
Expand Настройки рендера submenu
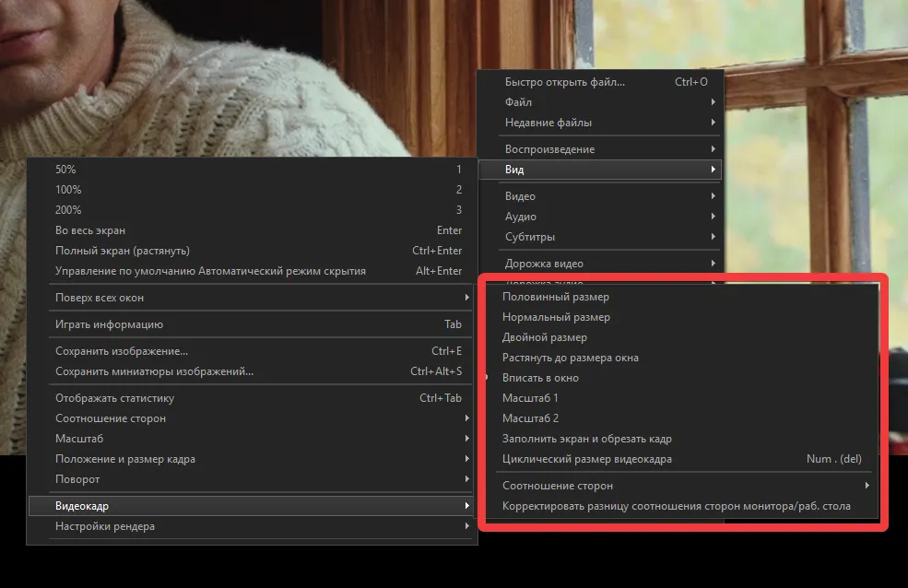(252, 526)
